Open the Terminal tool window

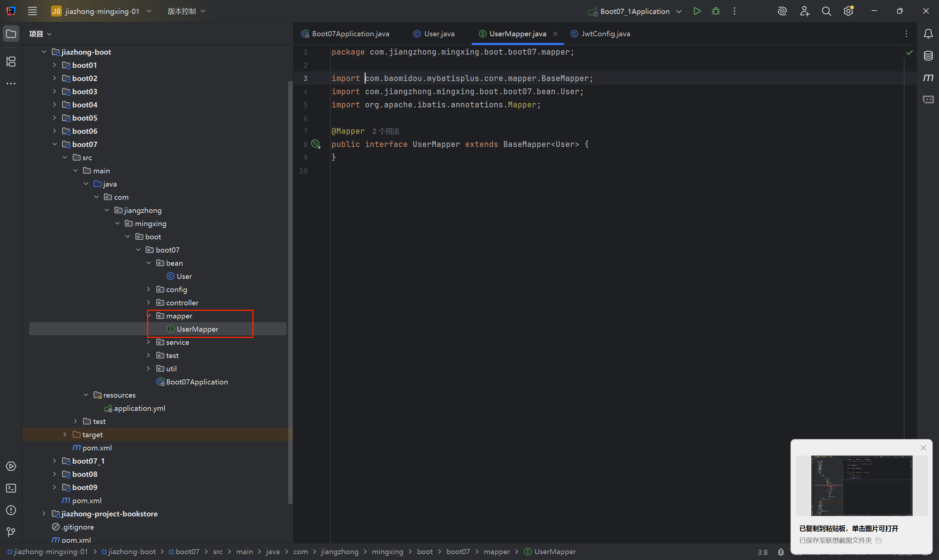(x=11, y=488)
